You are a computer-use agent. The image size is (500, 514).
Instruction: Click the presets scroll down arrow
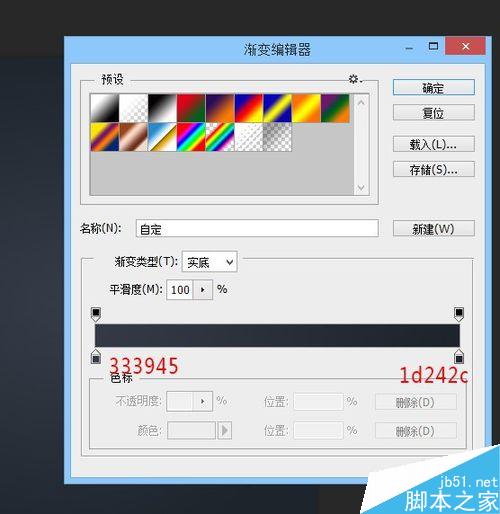coord(361,187)
